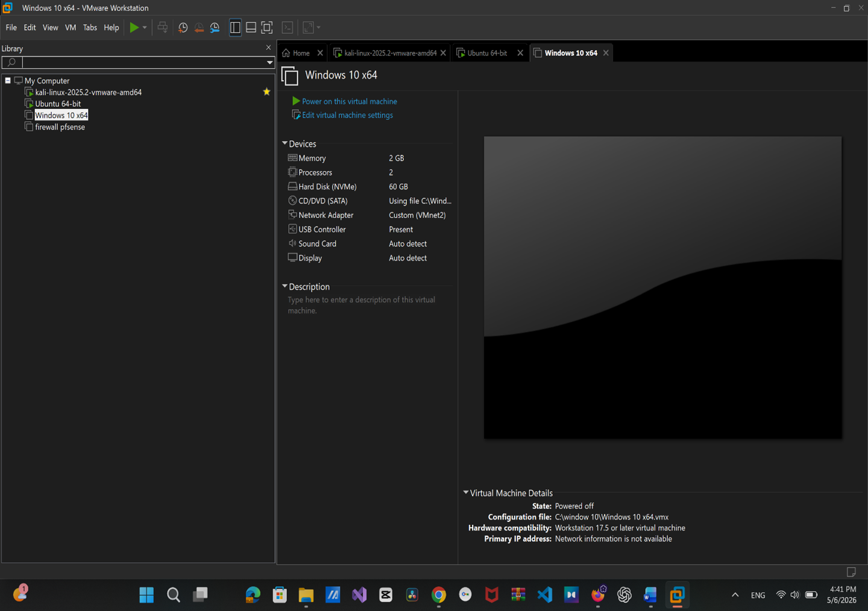Select firewall pfsense in Library tree

[60, 127]
